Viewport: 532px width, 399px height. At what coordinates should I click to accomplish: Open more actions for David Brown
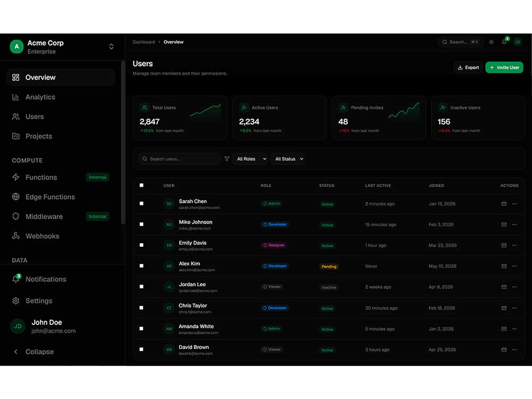click(x=514, y=350)
